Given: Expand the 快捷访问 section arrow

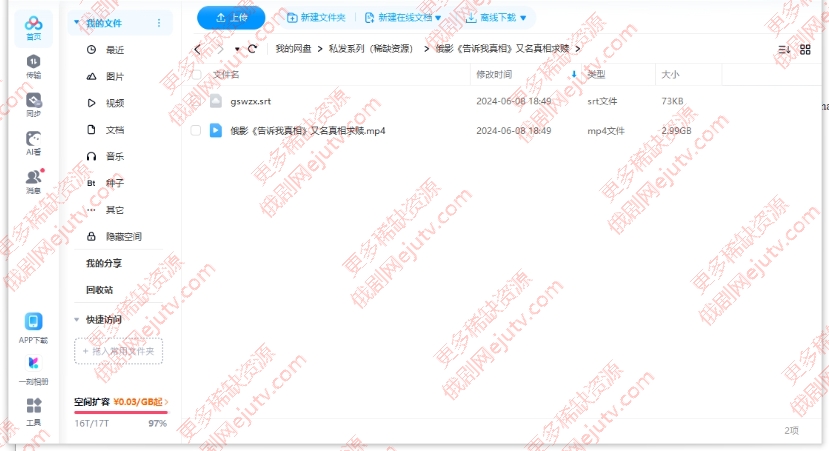Looking at the screenshot, I should 77,319.
